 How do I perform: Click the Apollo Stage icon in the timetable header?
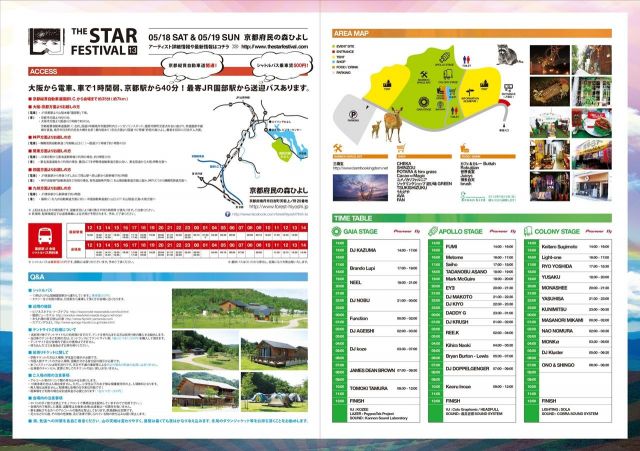[433, 231]
